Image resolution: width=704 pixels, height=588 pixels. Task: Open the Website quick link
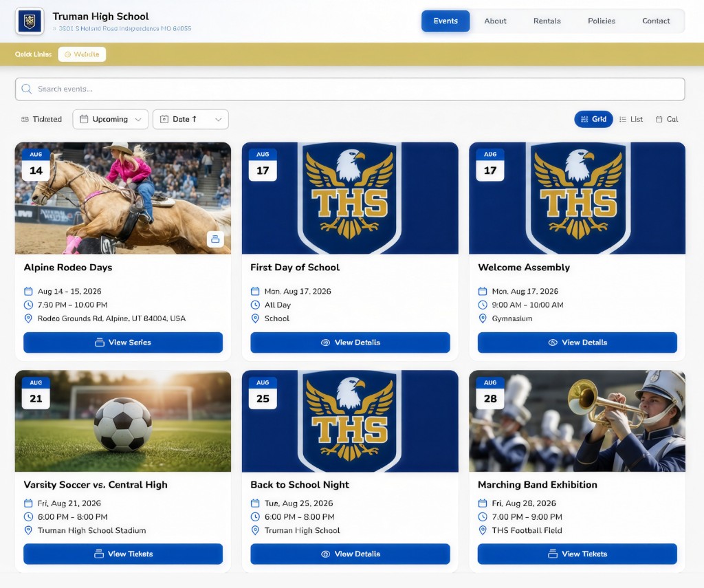[82, 54]
